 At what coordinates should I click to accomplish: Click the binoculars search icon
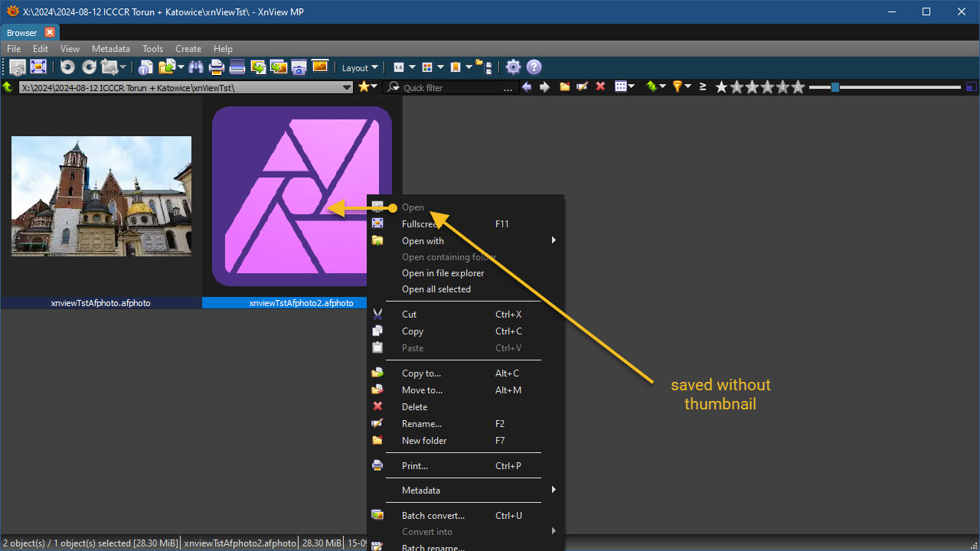196,67
